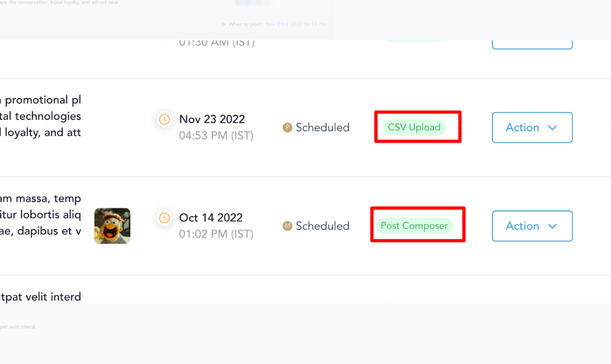Open the Action dropdown for the Nov 23 post
The width and height of the screenshot is (611, 364).
coord(532,127)
